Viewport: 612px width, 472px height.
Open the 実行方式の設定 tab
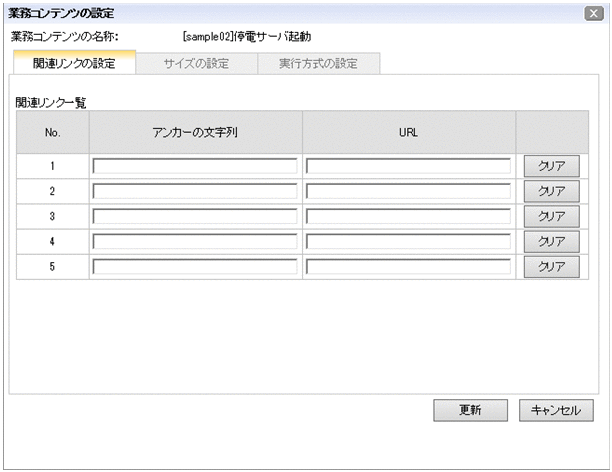pyautogui.click(x=318, y=63)
